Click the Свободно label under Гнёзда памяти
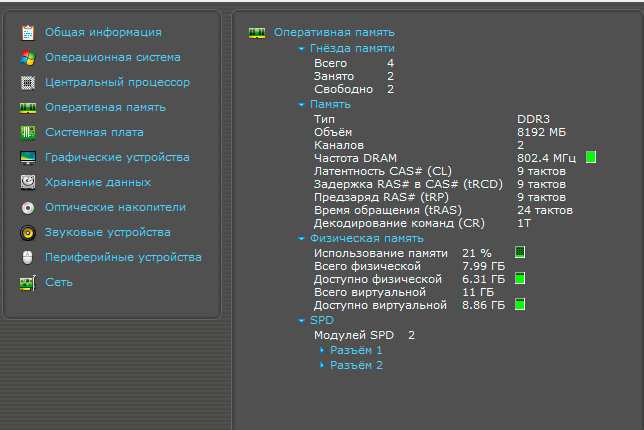The width and height of the screenshot is (644, 430). click(x=343, y=90)
